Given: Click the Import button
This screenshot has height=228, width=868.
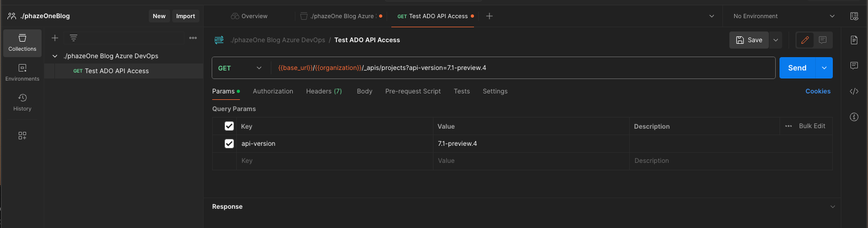Looking at the screenshot, I should (186, 16).
